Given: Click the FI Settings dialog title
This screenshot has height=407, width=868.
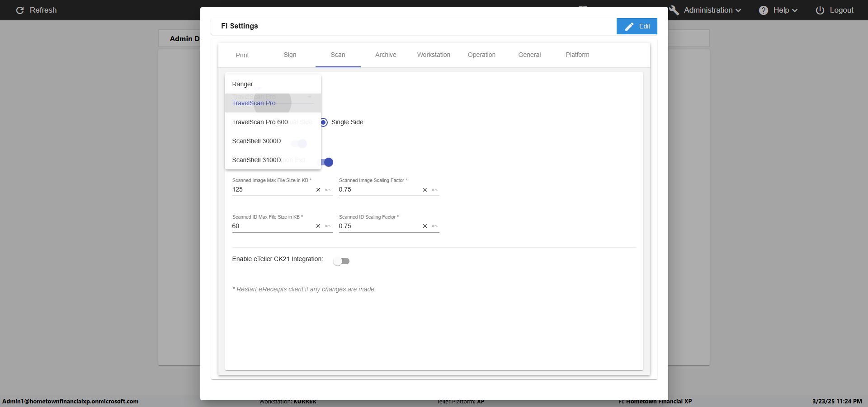Looking at the screenshot, I should (240, 26).
